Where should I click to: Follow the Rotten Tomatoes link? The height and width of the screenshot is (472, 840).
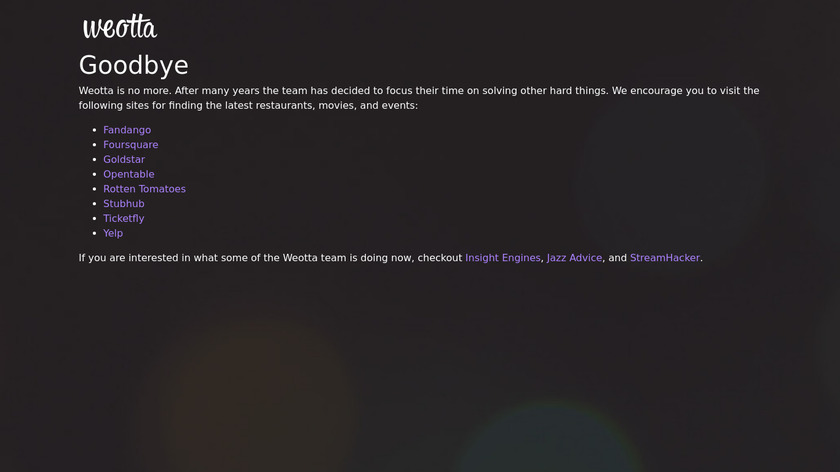144,189
